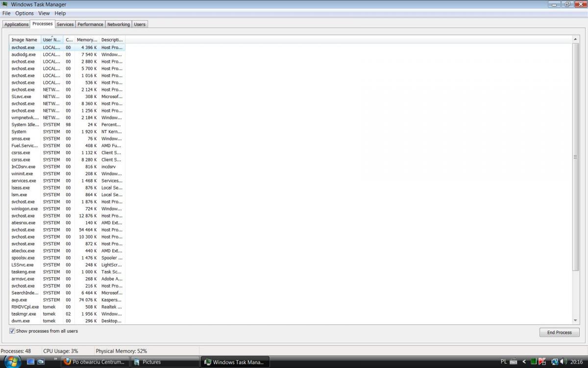The width and height of the screenshot is (588, 368).
Task: Select the avp.exe Kaspersky process row
Action: pyautogui.click(x=67, y=300)
